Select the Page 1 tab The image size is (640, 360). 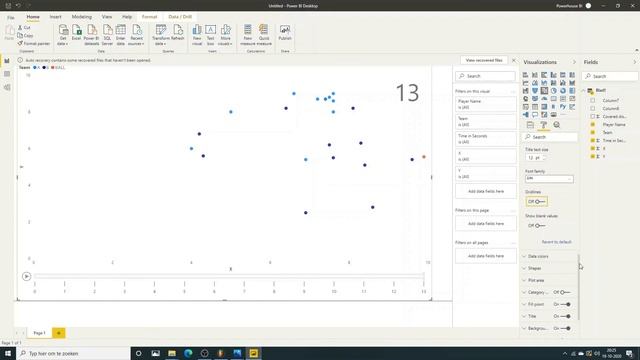coord(39,333)
